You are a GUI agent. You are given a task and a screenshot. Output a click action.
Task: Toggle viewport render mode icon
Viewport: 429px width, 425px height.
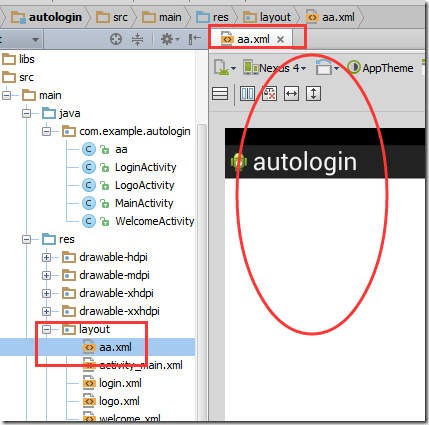click(x=248, y=94)
